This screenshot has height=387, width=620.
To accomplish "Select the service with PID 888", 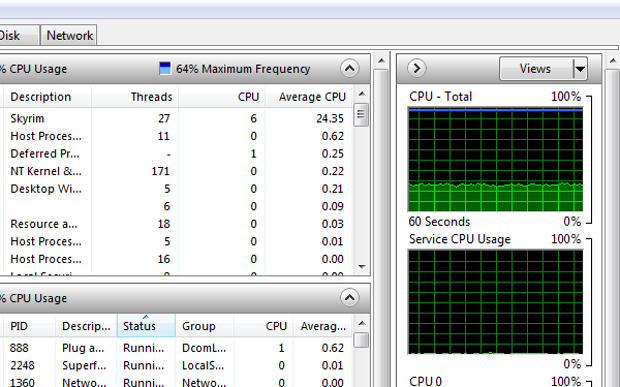I will click(176, 348).
